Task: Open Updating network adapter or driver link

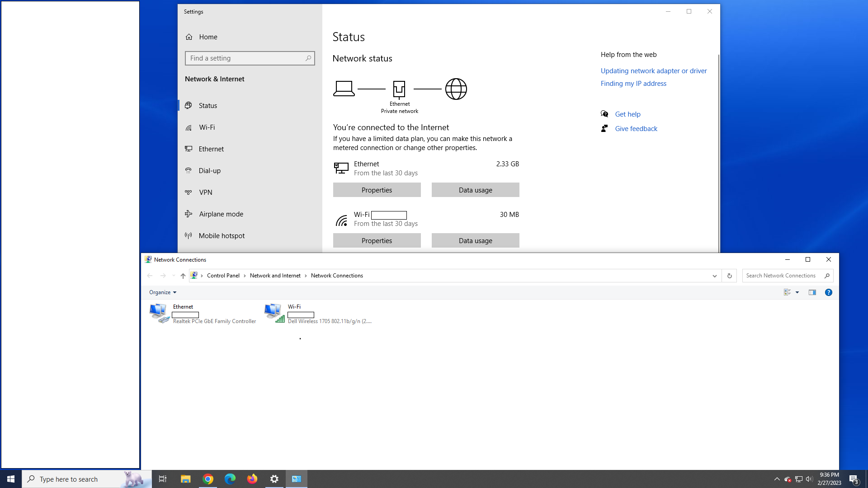Action: click(x=654, y=71)
